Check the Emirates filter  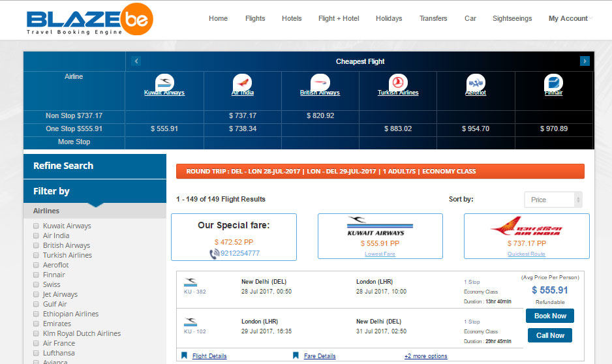tap(36, 324)
